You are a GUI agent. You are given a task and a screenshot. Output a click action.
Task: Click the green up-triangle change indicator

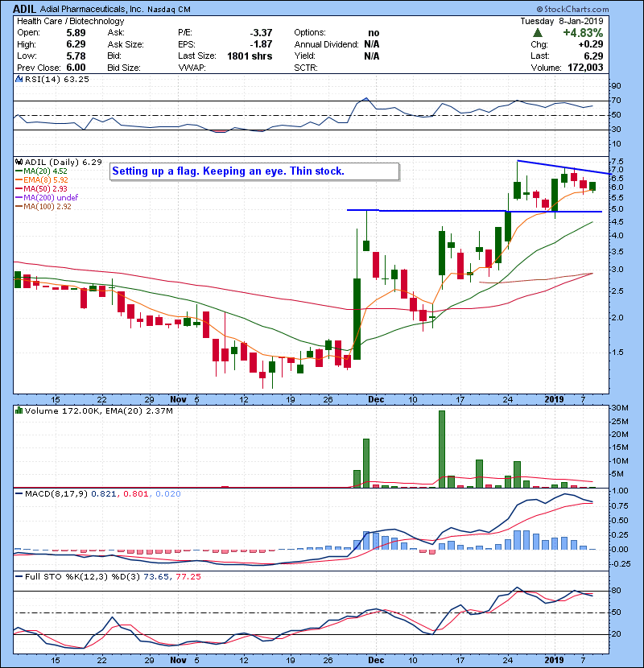(x=538, y=33)
